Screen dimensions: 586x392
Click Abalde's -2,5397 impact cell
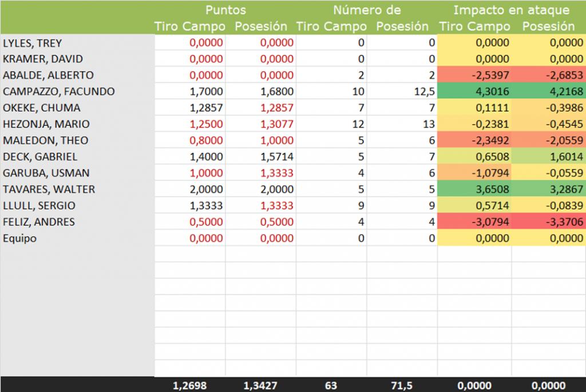click(474, 76)
